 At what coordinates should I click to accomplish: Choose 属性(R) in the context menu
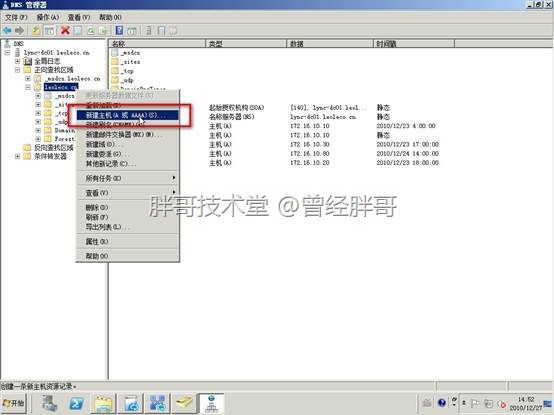(x=128, y=242)
